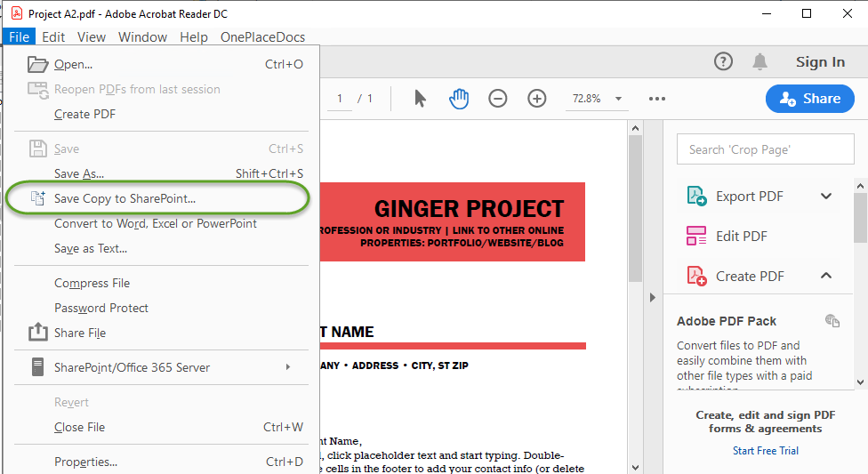Click the current page number field
This screenshot has width=868, height=474.
click(340, 99)
